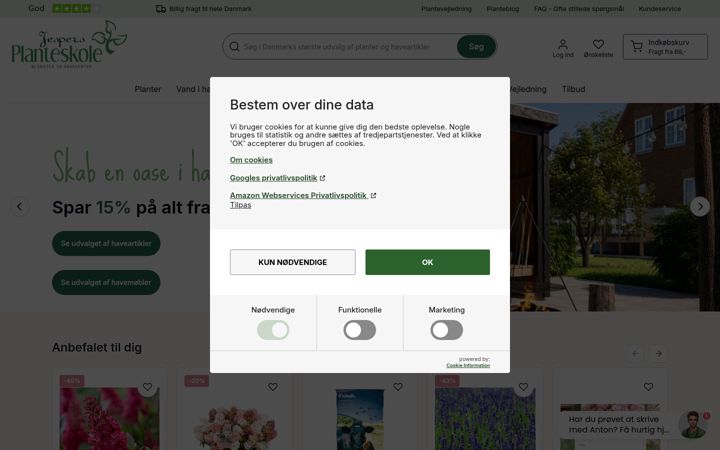The height and width of the screenshot is (450, 720).
Task: Click the 'Anbefalet til dig' heading
Action: (x=97, y=348)
